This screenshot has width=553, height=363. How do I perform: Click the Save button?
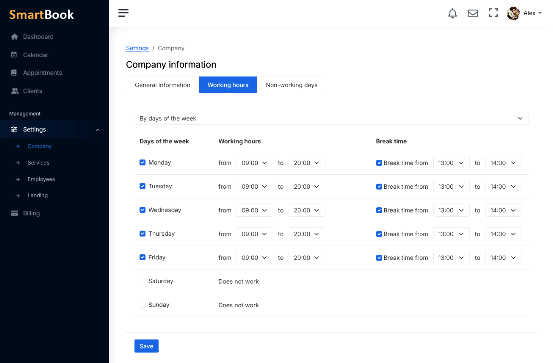[146, 346]
